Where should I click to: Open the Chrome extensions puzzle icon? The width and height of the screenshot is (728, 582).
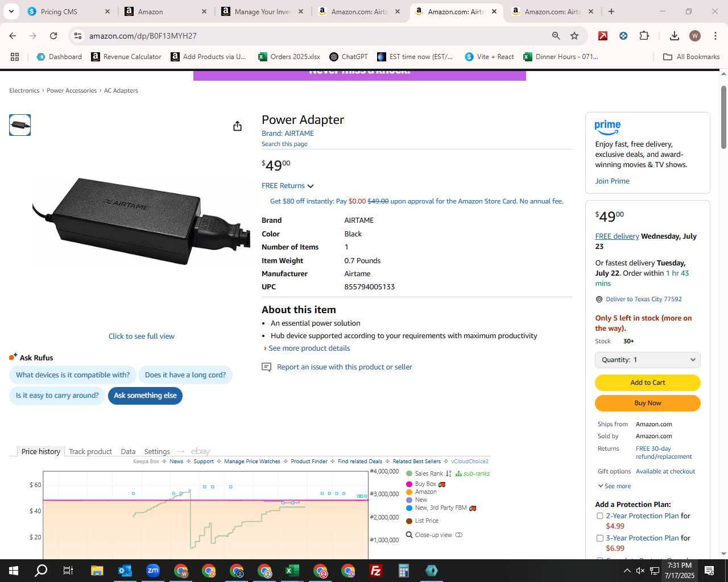click(x=644, y=36)
